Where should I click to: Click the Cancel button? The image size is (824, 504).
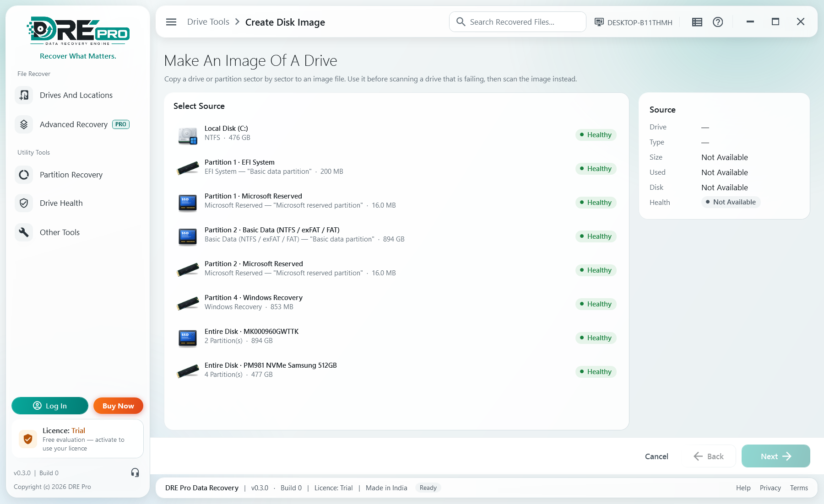(656, 456)
